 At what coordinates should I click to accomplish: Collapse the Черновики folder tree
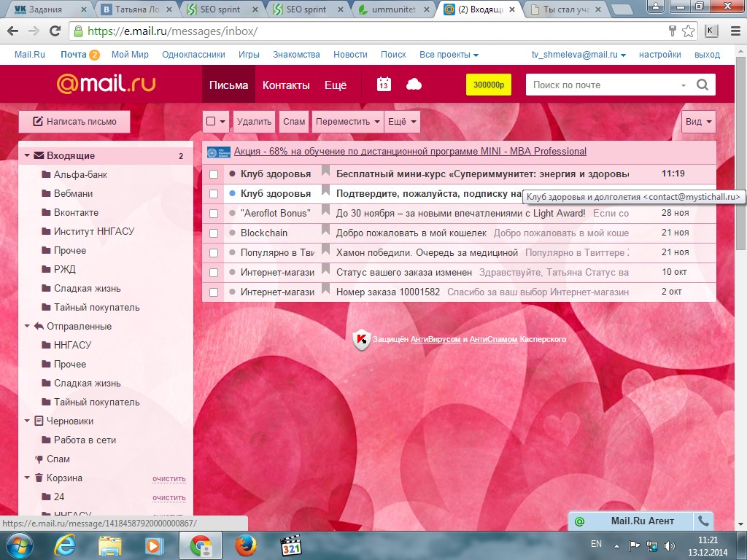27,421
